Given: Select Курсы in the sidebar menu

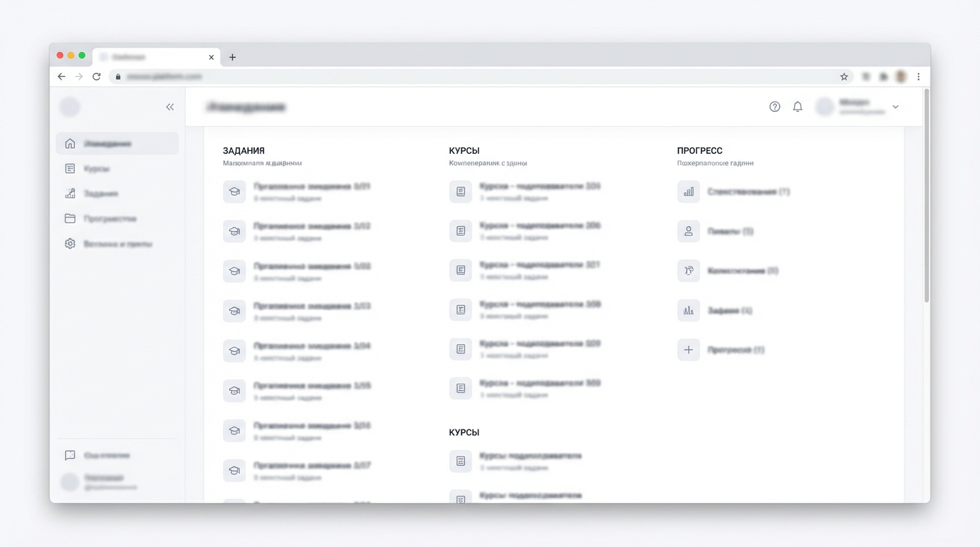Looking at the screenshot, I should tap(96, 169).
